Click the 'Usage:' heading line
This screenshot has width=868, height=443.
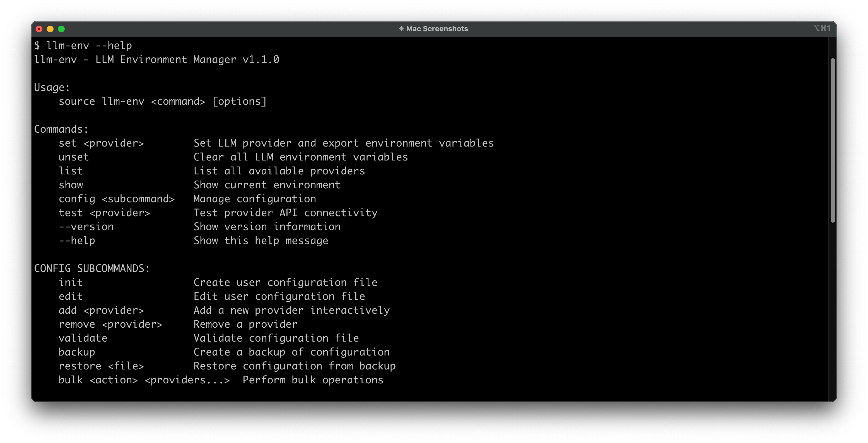[x=52, y=87]
